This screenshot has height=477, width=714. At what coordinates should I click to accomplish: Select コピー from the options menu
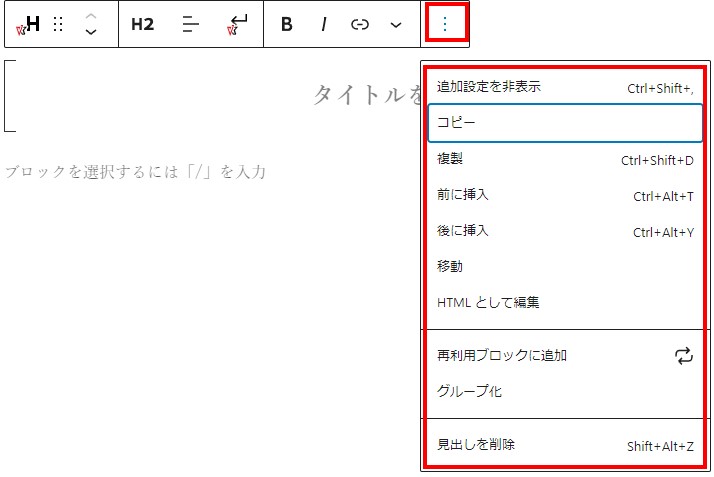click(565, 123)
